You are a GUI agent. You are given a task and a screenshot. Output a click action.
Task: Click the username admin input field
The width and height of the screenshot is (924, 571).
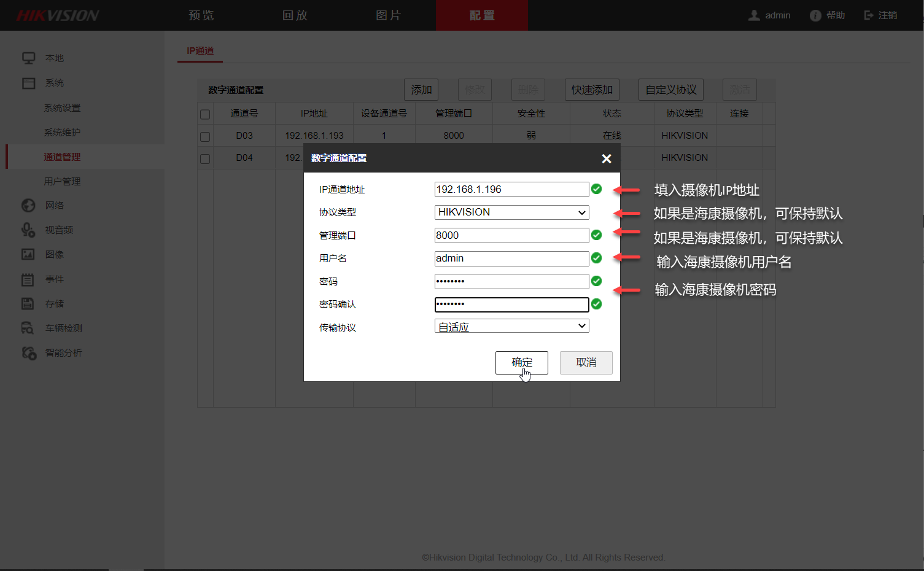tap(512, 258)
